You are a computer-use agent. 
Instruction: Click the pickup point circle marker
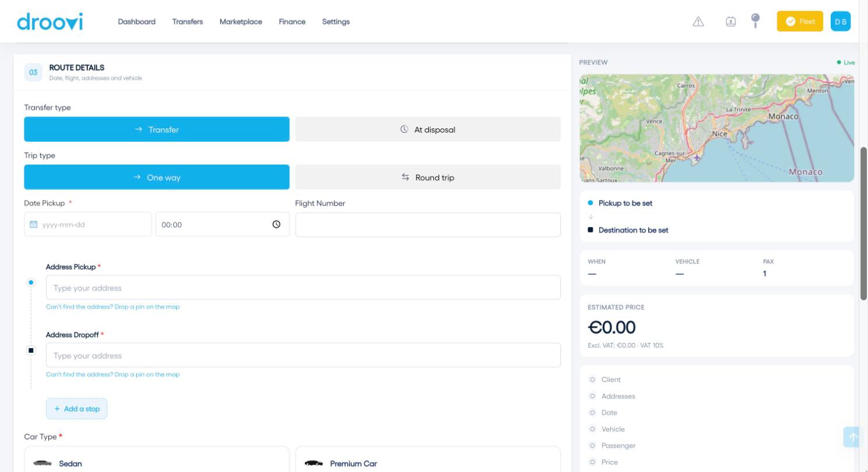point(31,283)
